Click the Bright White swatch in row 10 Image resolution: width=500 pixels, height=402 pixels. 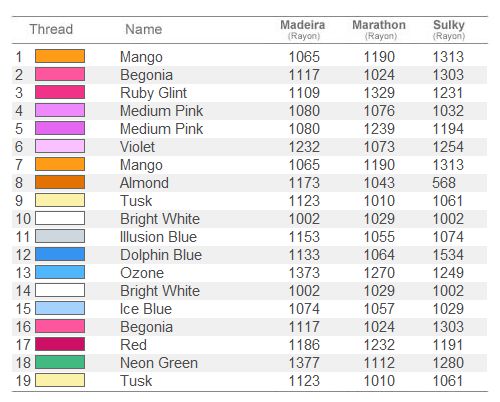tap(60, 218)
